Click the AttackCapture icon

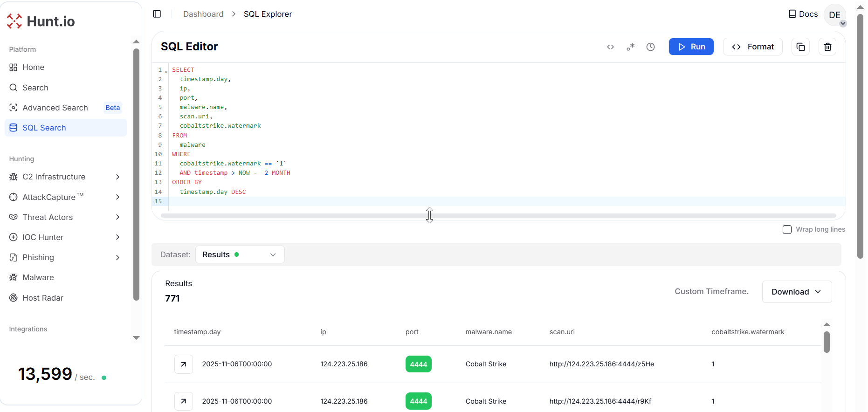tap(14, 197)
